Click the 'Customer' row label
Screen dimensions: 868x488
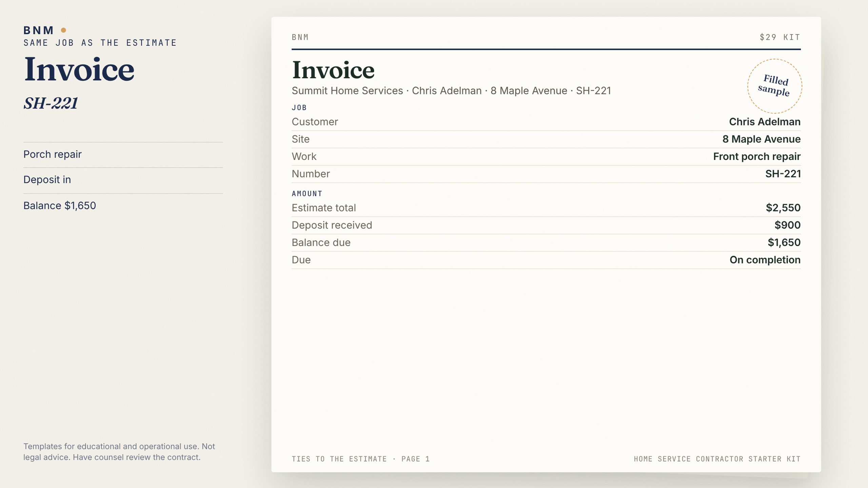[315, 122]
